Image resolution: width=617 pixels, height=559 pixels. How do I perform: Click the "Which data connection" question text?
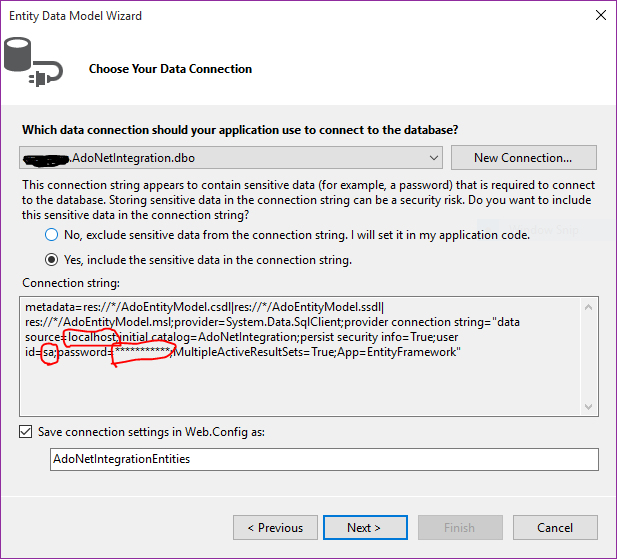[x=241, y=130]
